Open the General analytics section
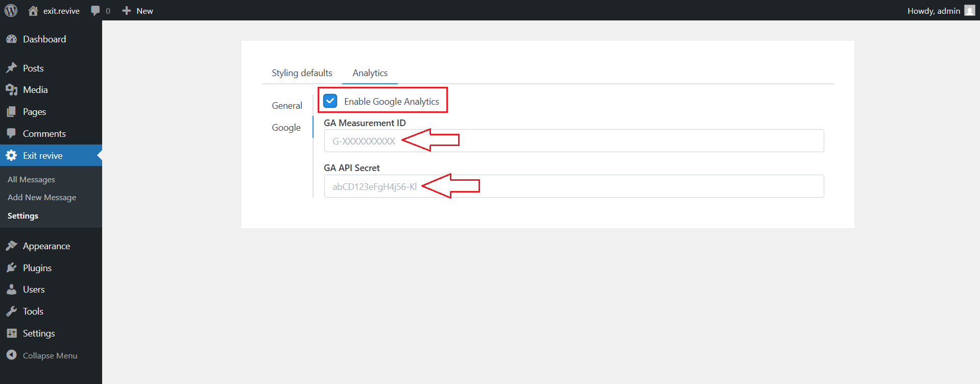 [x=286, y=106]
